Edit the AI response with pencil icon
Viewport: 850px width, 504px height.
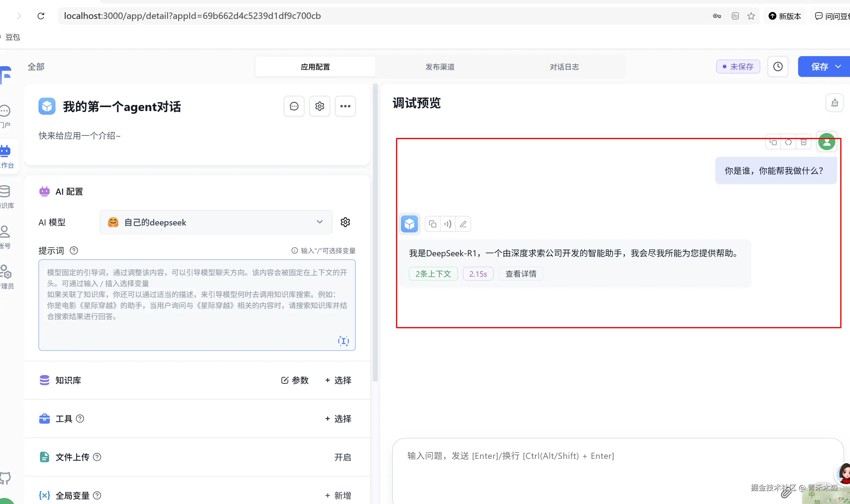(463, 224)
